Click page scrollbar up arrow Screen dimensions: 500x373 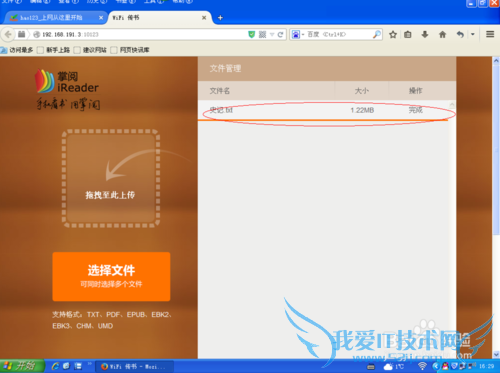[x=496, y=61]
